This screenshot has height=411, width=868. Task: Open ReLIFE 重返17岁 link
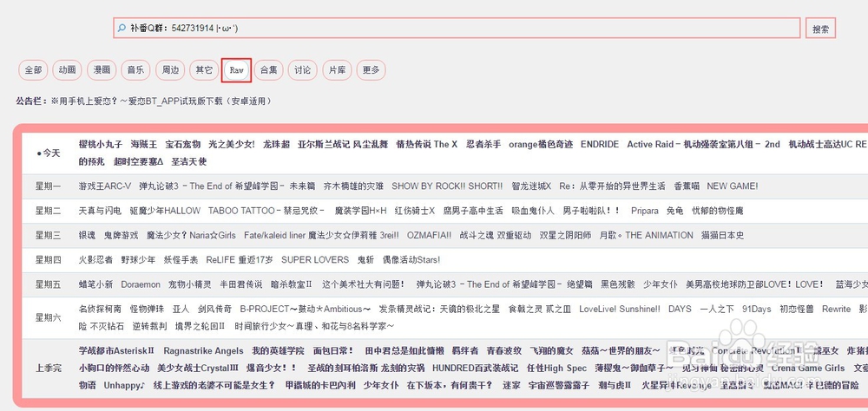coord(240,260)
